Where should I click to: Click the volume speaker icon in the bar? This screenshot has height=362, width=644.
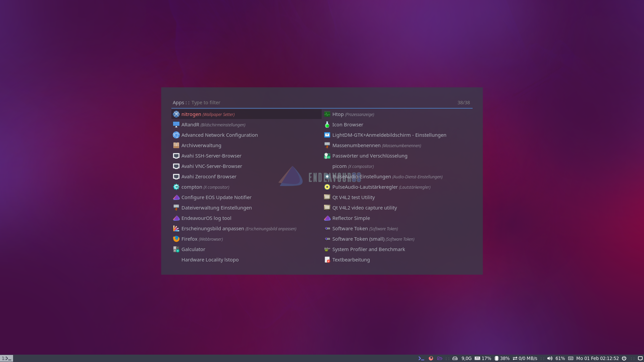tap(549, 358)
